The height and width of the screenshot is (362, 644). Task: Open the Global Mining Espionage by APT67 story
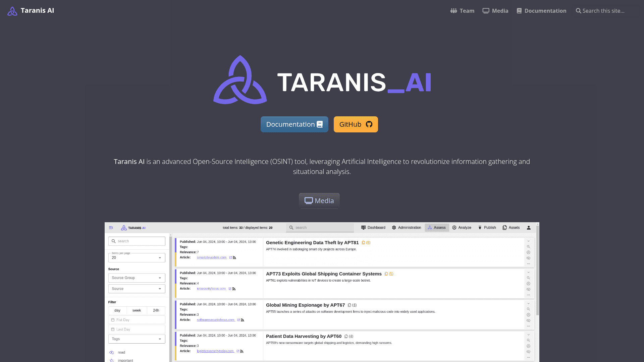tap(305, 305)
